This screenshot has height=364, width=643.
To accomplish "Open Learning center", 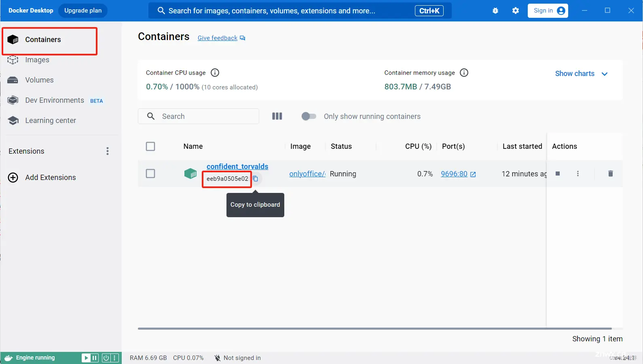I will 51,121.
